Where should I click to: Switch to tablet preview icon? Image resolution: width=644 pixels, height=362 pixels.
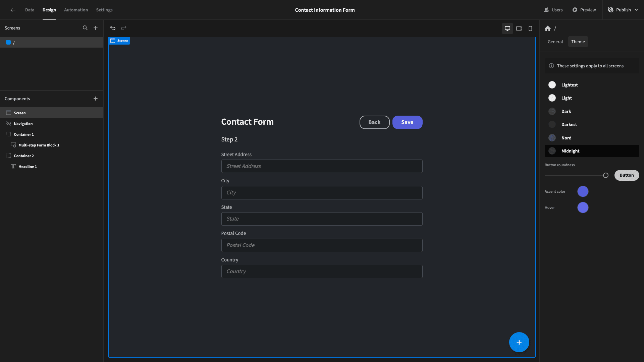(519, 28)
